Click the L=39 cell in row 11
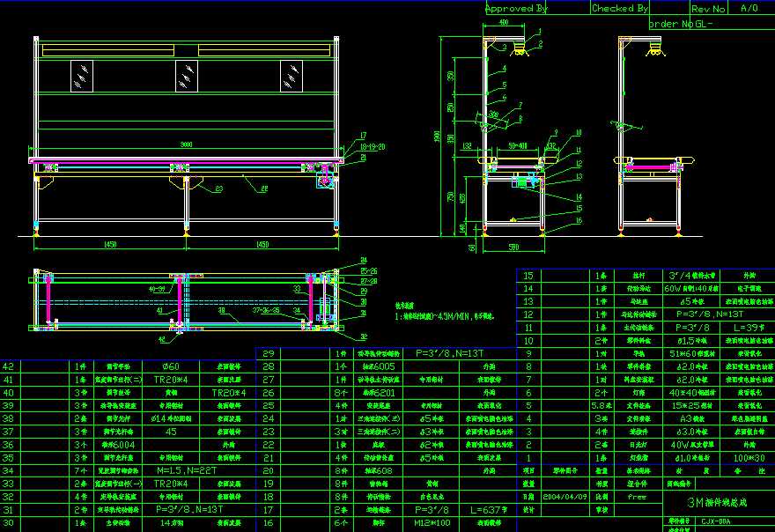775x532 pixels. click(x=749, y=328)
